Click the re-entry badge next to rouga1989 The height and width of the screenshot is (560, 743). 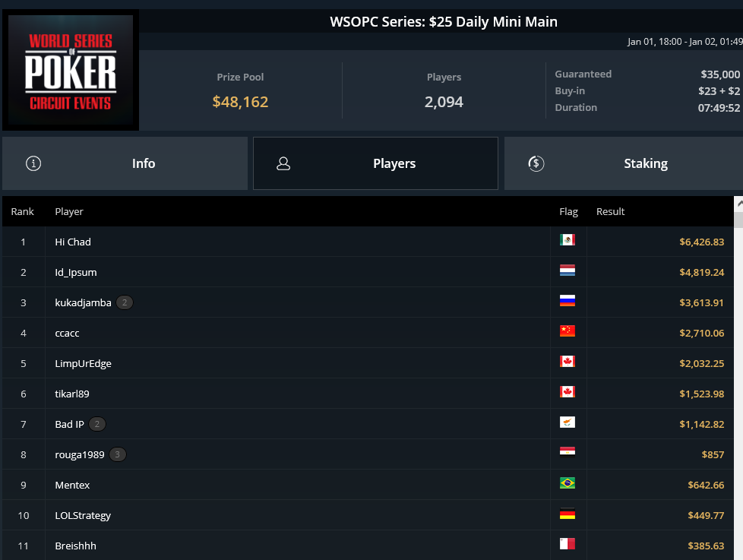pos(118,454)
